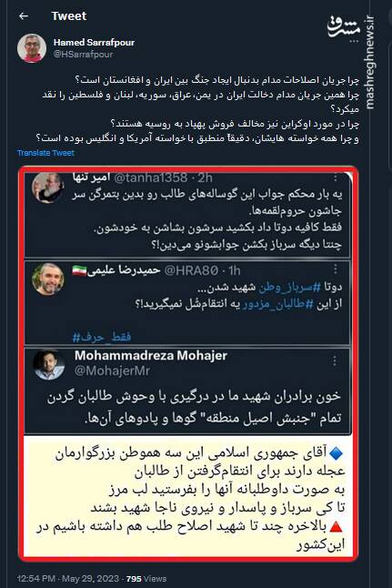Open the Hamed Sarrafpour display name link
Viewport: 392px width, 588px height.
pyautogui.click(x=94, y=43)
